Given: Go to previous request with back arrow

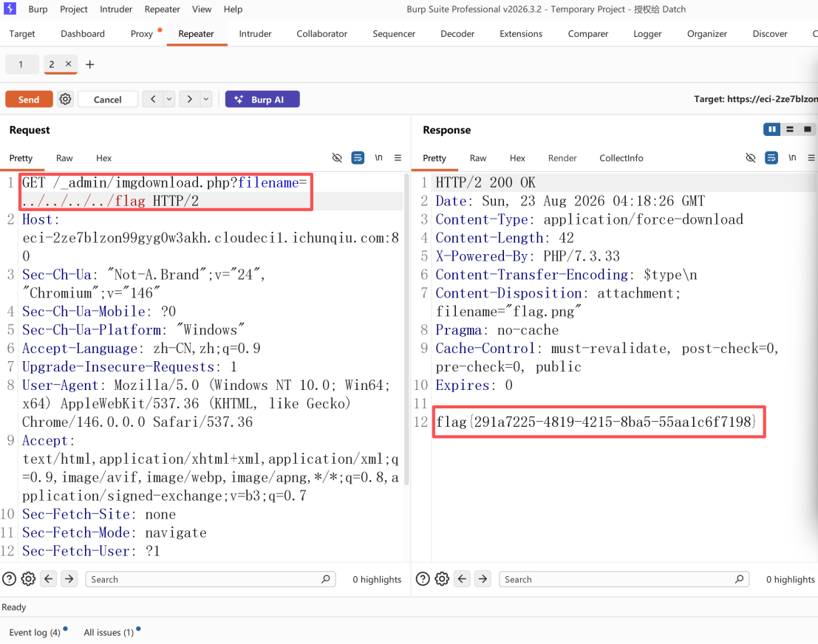Looking at the screenshot, I should tap(153, 99).
